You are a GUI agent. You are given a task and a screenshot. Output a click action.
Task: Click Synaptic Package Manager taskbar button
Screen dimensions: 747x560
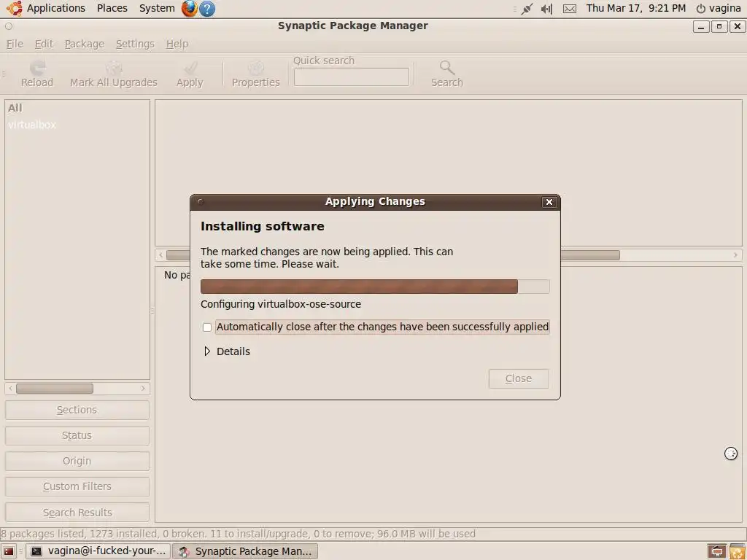coord(245,551)
